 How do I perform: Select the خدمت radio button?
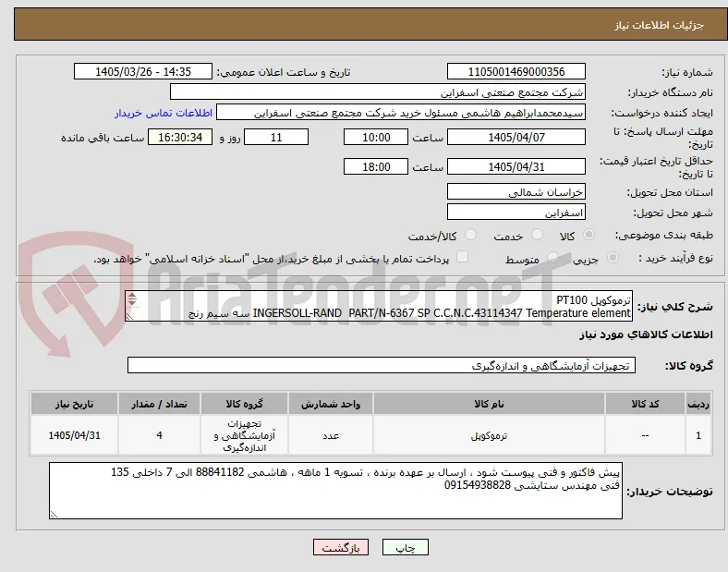point(537,235)
